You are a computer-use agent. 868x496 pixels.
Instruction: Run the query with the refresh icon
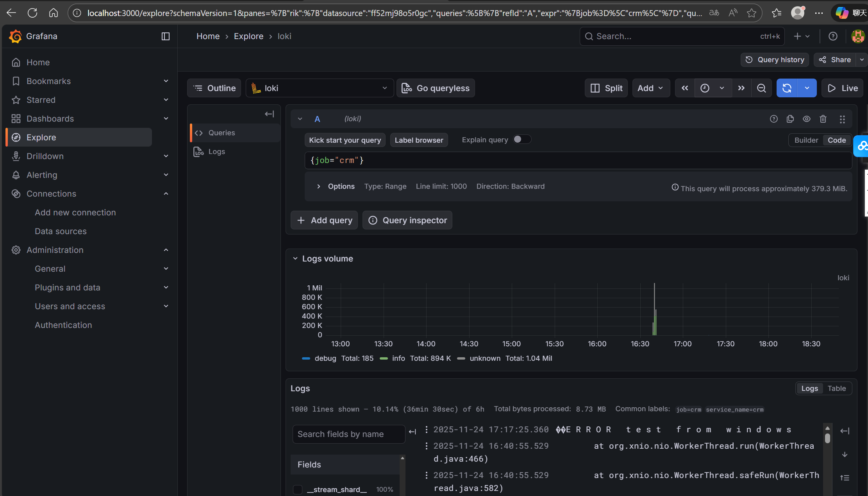pos(787,88)
